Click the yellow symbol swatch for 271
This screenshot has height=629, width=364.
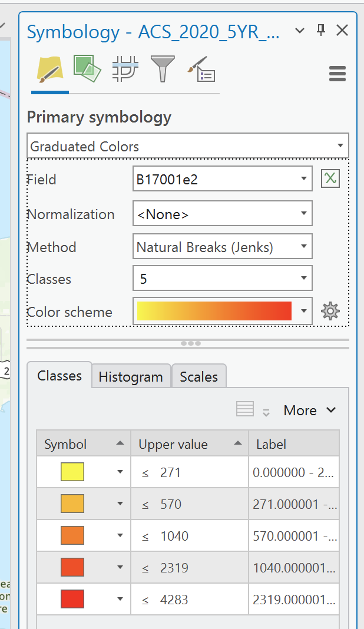click(x=72, y=472)
